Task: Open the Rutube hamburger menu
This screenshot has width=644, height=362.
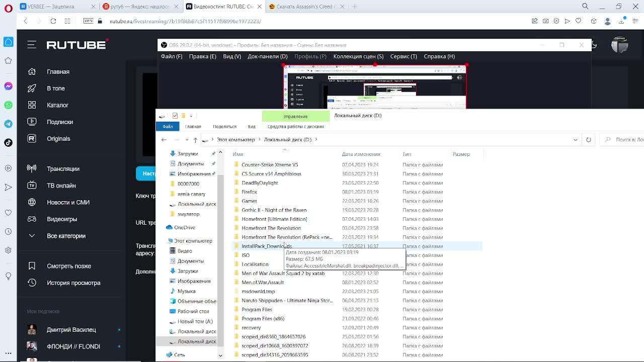Action: [32, 45]
